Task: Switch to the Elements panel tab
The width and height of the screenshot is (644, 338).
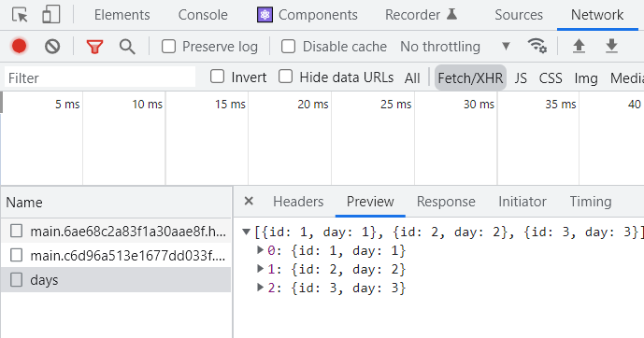Action: tap(122, 15)
